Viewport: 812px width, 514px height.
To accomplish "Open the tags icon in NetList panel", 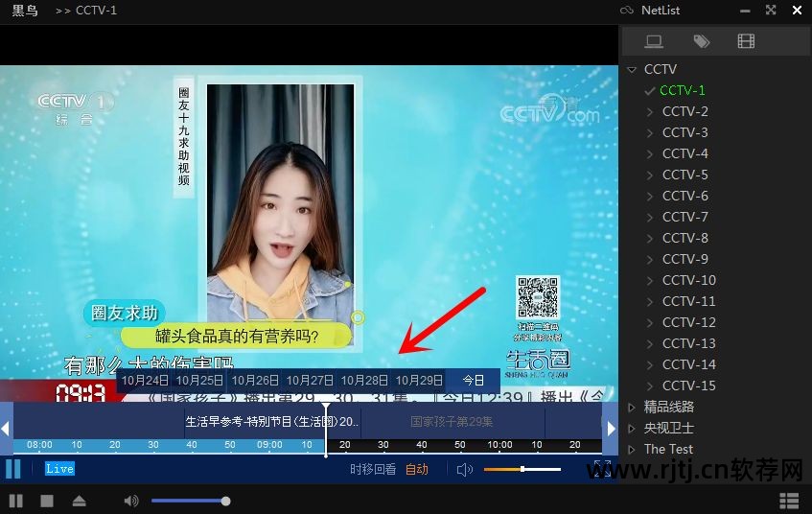I will click(701, 41).
